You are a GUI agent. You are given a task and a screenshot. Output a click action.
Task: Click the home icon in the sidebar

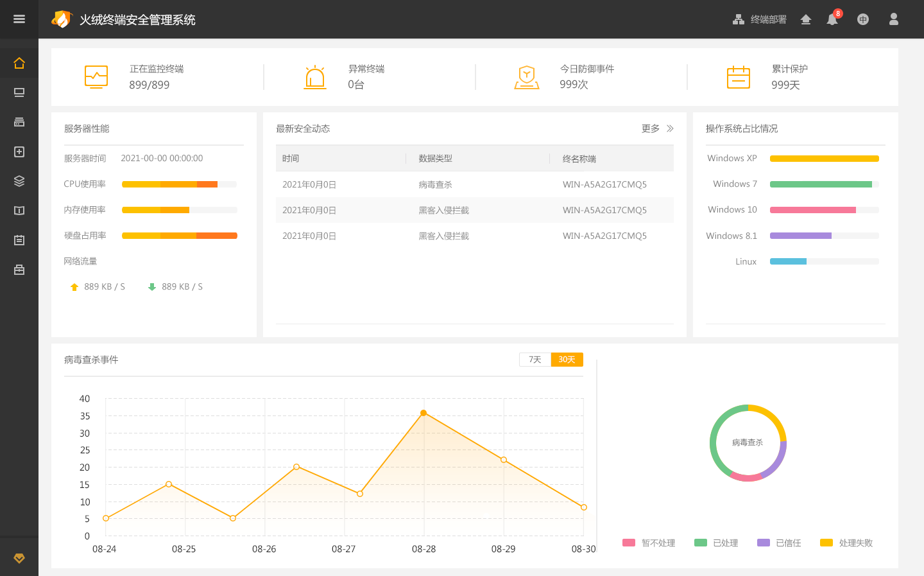19,63
